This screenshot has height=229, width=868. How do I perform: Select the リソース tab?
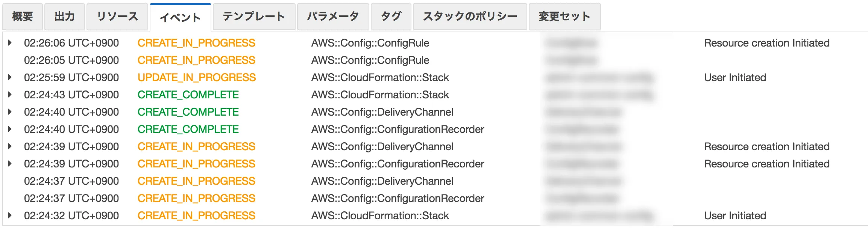118,16
